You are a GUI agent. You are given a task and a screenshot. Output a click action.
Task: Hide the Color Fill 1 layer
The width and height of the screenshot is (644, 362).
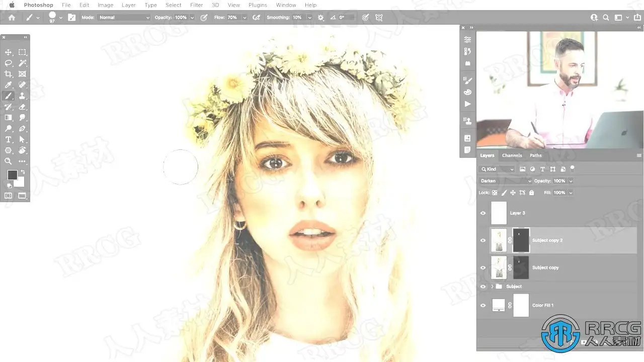[483, 305]
